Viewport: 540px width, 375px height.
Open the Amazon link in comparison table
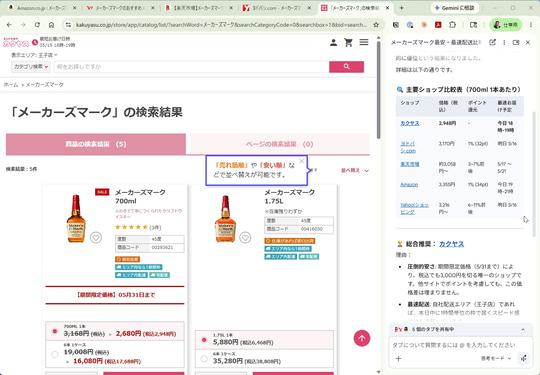(409, 185)
